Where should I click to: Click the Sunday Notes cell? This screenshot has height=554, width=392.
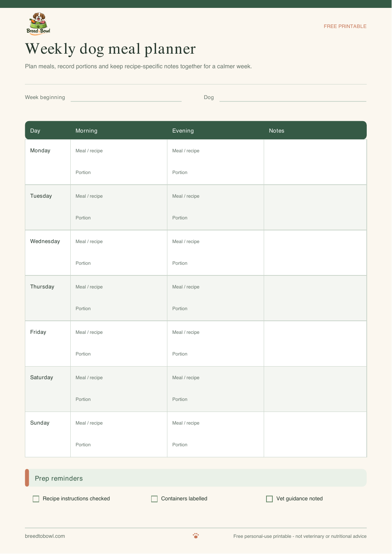tap(315, 434)
